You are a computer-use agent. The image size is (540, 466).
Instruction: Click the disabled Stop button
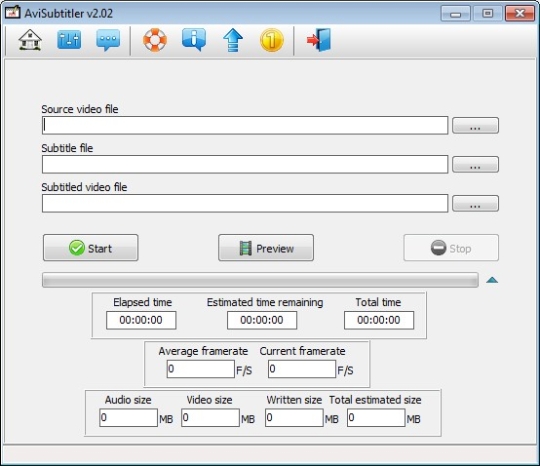pyautogui.click(x=451, y=248)
